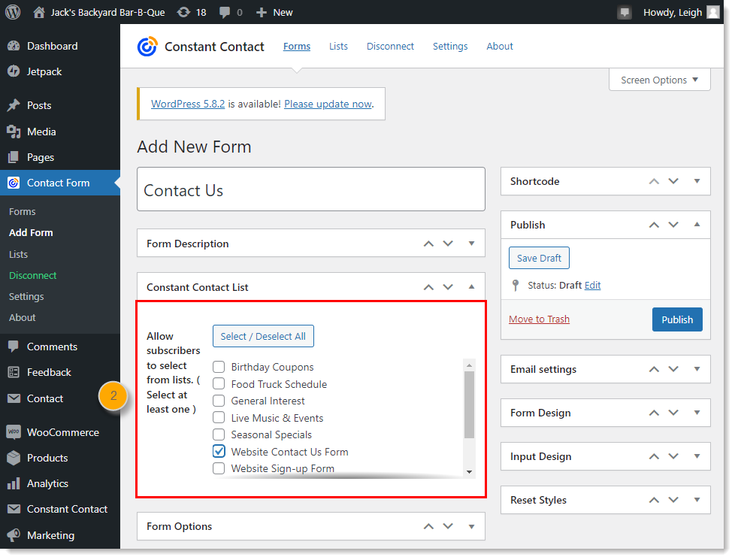Viewport: 735px width, 560px height.
Task: Uncheck the Website Contact Us Form checkbox
Action: coord(219,451)
